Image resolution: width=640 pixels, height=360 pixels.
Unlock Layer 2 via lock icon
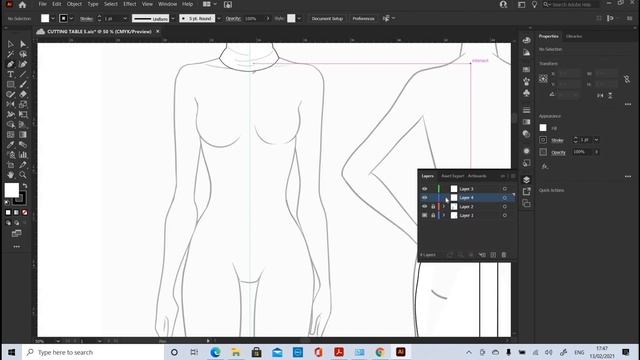[x=433, y=207]
